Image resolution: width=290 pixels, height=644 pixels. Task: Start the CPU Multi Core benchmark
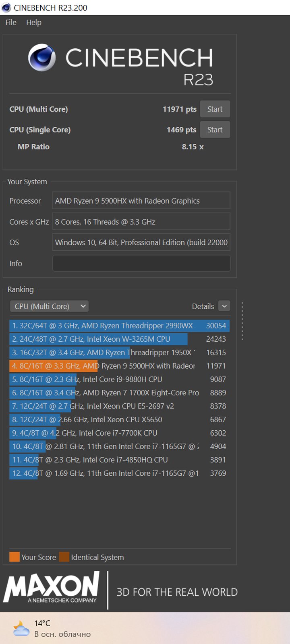[x=215, y=109]
